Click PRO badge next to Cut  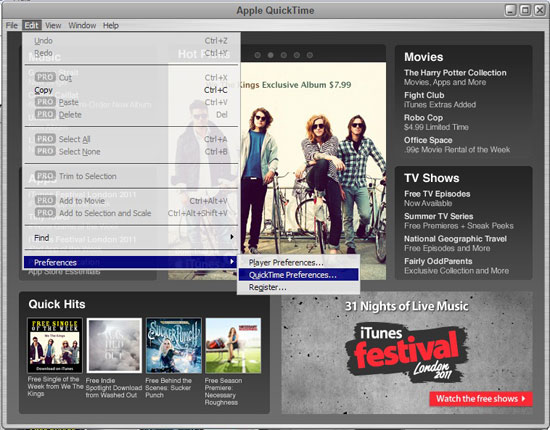click(45, 77)
